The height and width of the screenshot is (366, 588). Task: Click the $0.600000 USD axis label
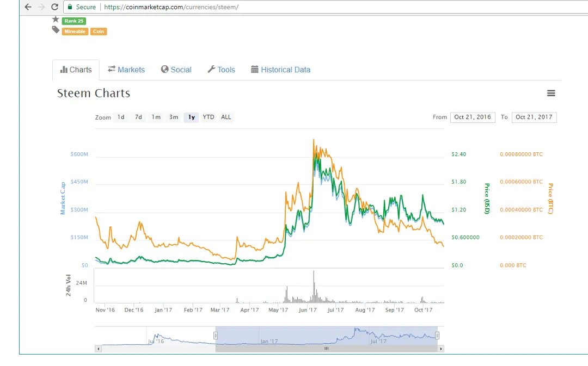click(465, 237)
